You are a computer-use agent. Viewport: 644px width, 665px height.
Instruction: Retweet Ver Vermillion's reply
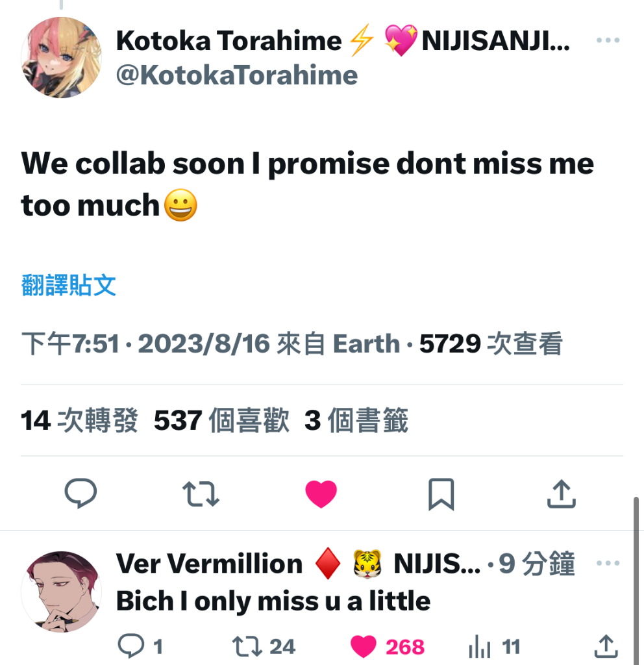click(x=264, y=647)
